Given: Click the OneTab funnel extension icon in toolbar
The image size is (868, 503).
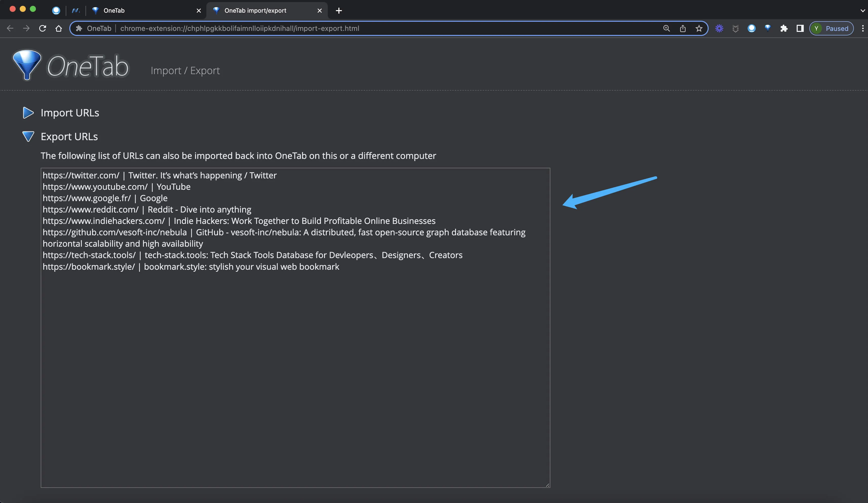Looking at the screenshot, I should tap(768, 29).
